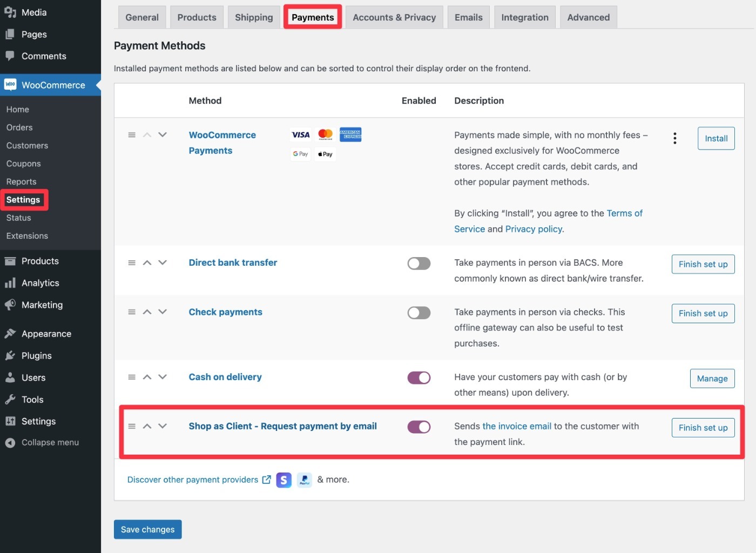Go to Orders in WooCommerce submenu
Image resolution: width=756 pixels, height=553 pixels.
(x=19, y=127)
